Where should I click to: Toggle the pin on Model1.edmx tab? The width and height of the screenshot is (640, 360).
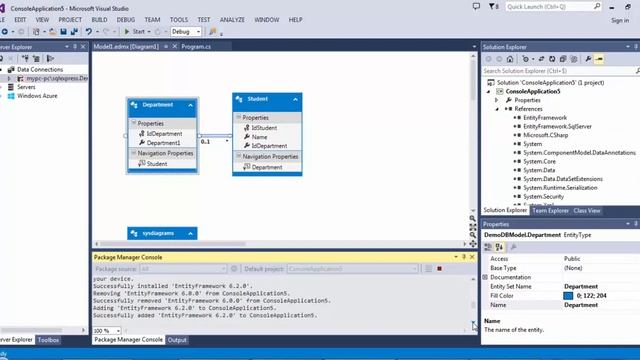coord(166,47)
